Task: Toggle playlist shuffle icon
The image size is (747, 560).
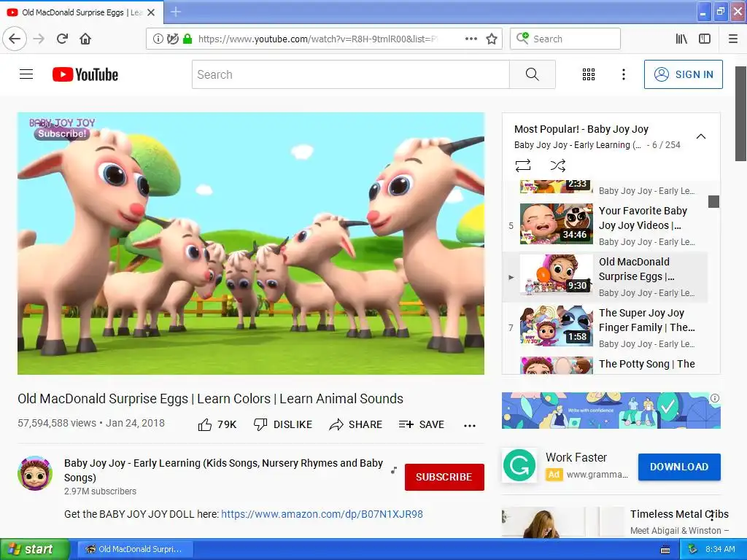Action: (x=557, y=166)
